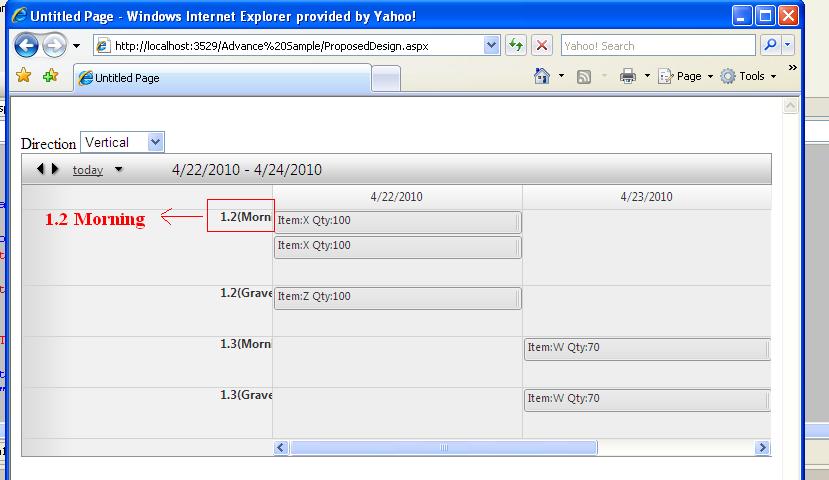Viewport: 829px width, 480px height.
Task: Open date picker arrow beside today
Action: tap(119, 170)
